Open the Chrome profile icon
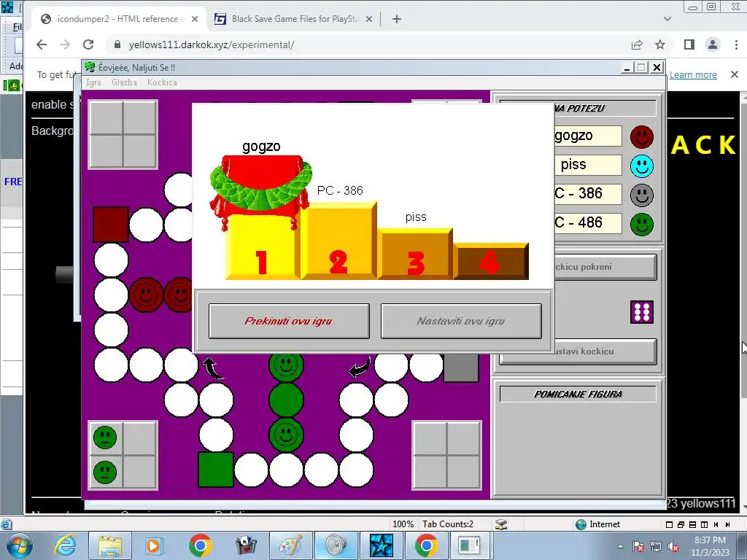Viewport: 747px width, 560px height. 713,44
